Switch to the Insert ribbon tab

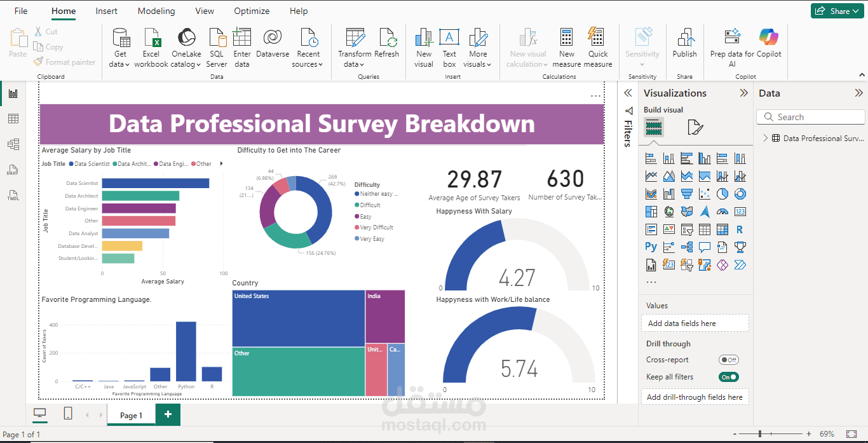tap(106, 11)
